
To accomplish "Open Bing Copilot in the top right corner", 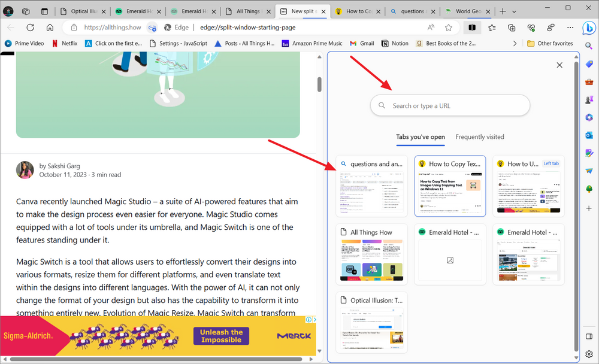I will [589, 28].
